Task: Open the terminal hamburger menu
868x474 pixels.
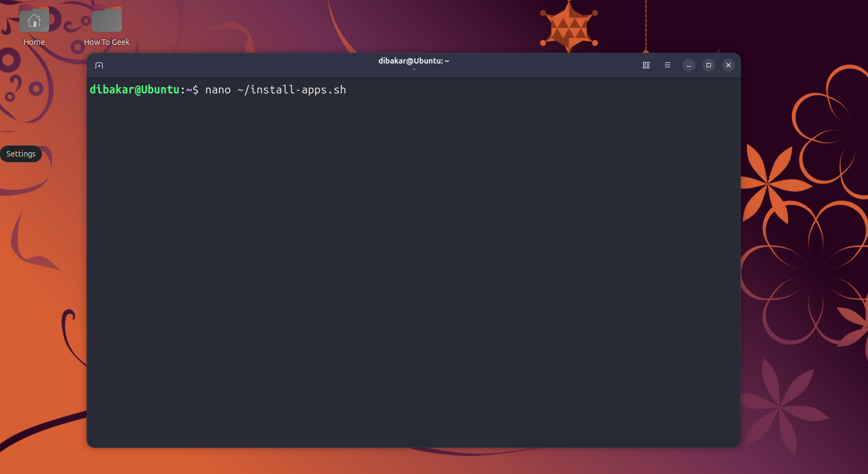Action: point(667,65)
